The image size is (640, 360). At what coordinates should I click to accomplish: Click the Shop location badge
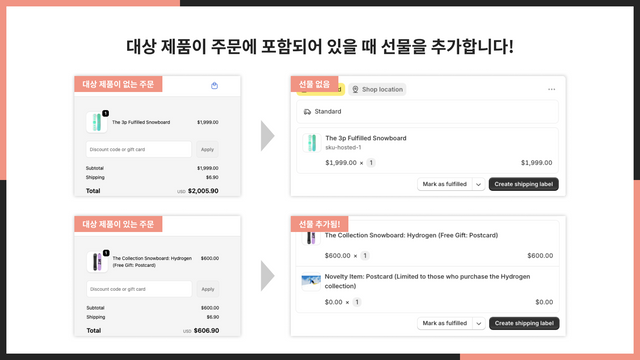click(x=377, y=89)
